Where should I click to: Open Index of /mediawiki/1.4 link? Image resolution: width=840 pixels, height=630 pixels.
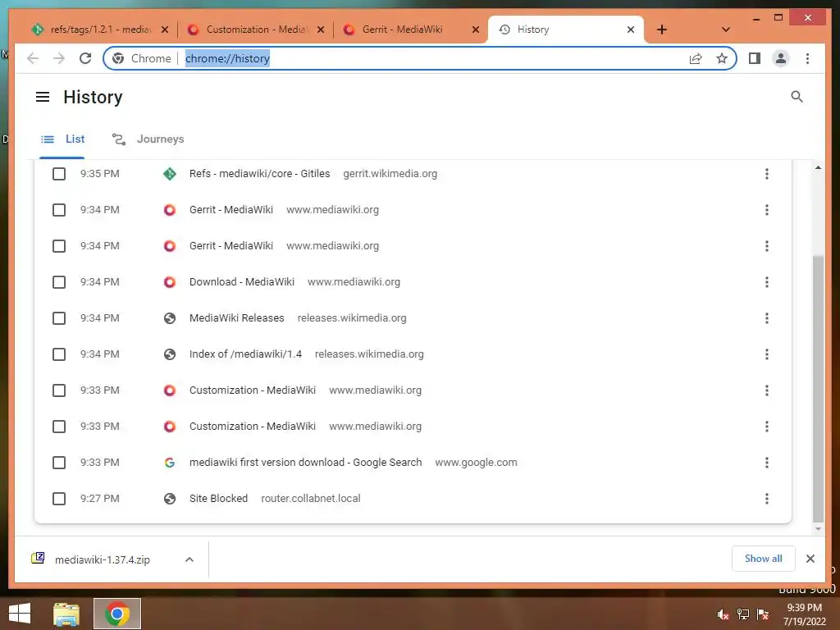[x=245, y=354]
